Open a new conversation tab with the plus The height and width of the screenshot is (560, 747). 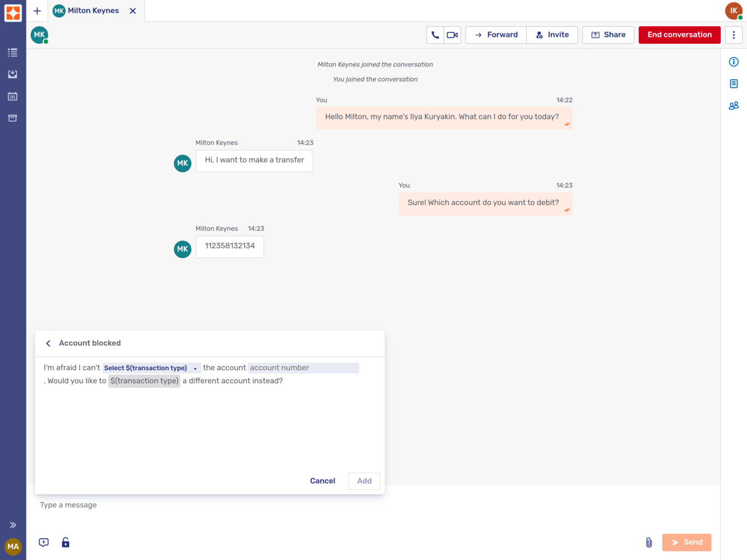(x=37, y=10)
